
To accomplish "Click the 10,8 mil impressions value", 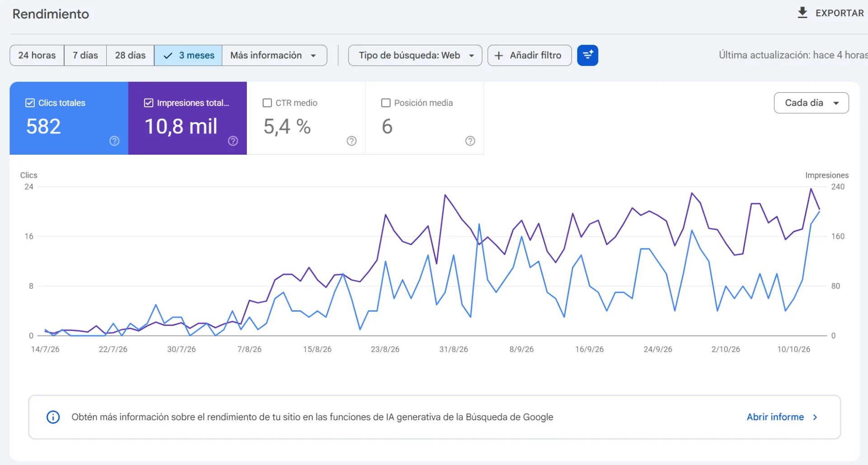I will pos(181,126).
